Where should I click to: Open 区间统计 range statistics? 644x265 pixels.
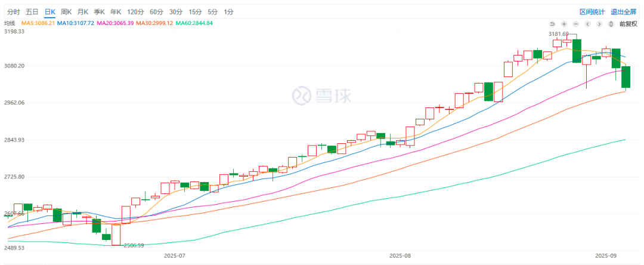(x=592, y=12)
